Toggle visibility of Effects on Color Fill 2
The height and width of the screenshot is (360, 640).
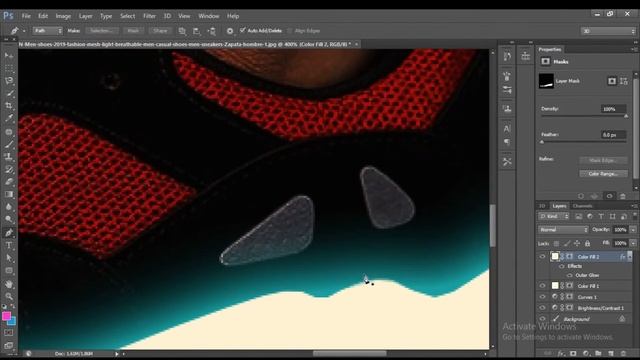point(562,266)
